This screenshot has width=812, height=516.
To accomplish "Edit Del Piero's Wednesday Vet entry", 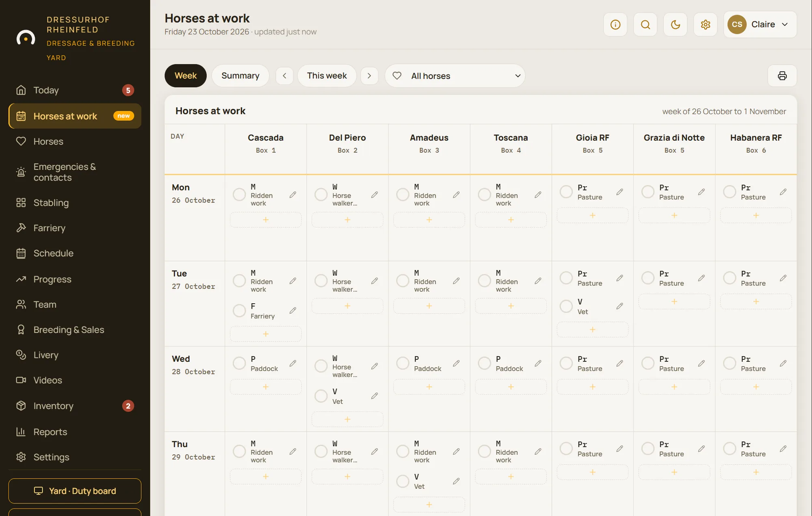I will pos(374,396).
